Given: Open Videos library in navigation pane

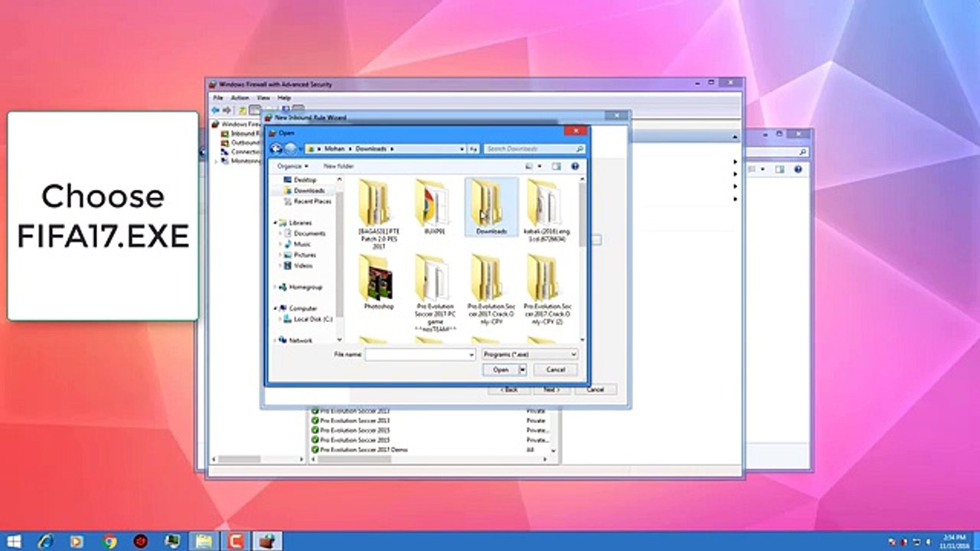Looking at the screenshot, I should point(303,266).
